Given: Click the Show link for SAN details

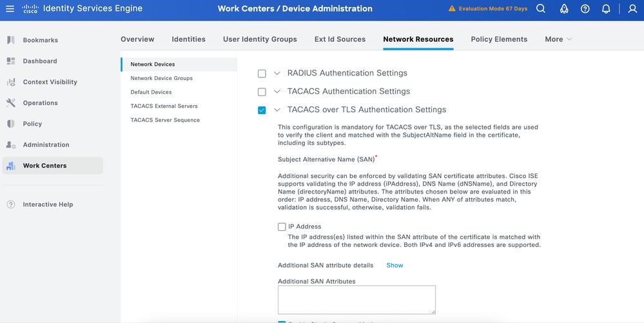Looking at the screenshot, I should click(x=395, y=265).
